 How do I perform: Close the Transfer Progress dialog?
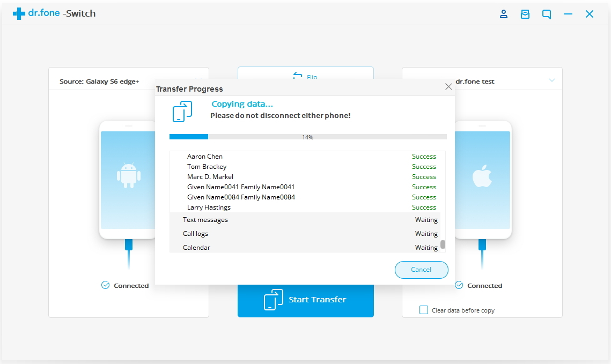[x=448, y=87]
